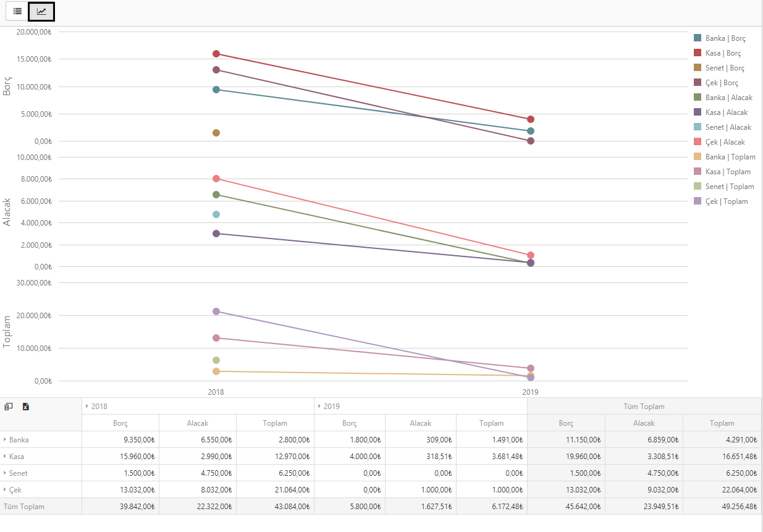This screenshot has width=763, height=532.
Task: Open the pivot grid field chooser
Action: click(x=9, y=407)
